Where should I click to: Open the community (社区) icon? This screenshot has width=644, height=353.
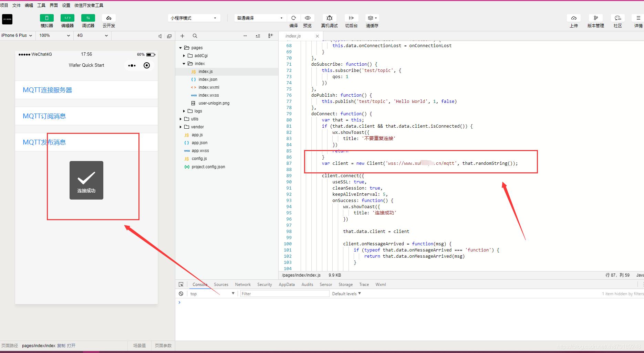(x=618, y=18)
